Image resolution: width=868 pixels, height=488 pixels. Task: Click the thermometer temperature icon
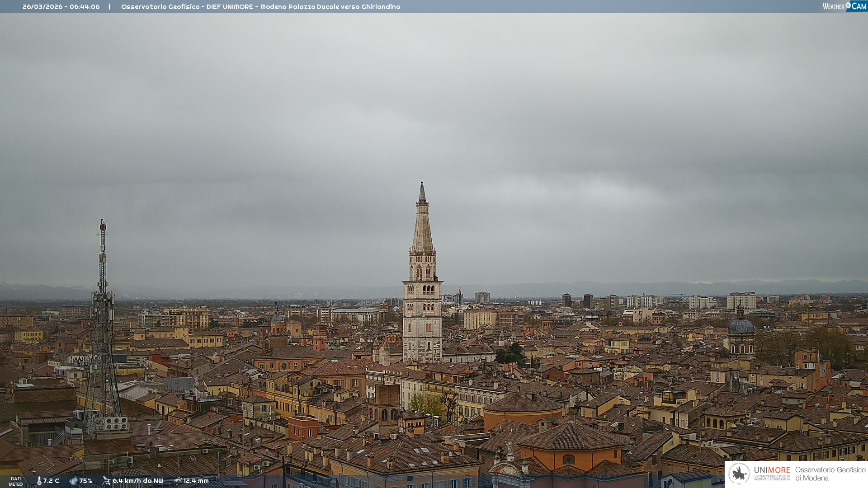(39, 481)
